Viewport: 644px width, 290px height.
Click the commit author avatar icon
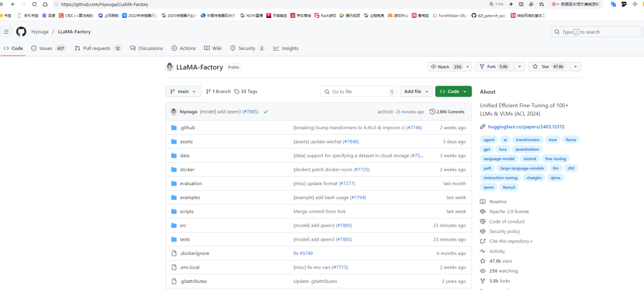pyautogui.click(x=174, y=111)
